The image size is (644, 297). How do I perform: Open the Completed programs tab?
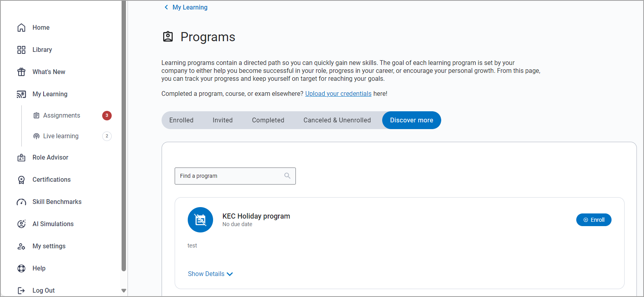click(268, 120)
